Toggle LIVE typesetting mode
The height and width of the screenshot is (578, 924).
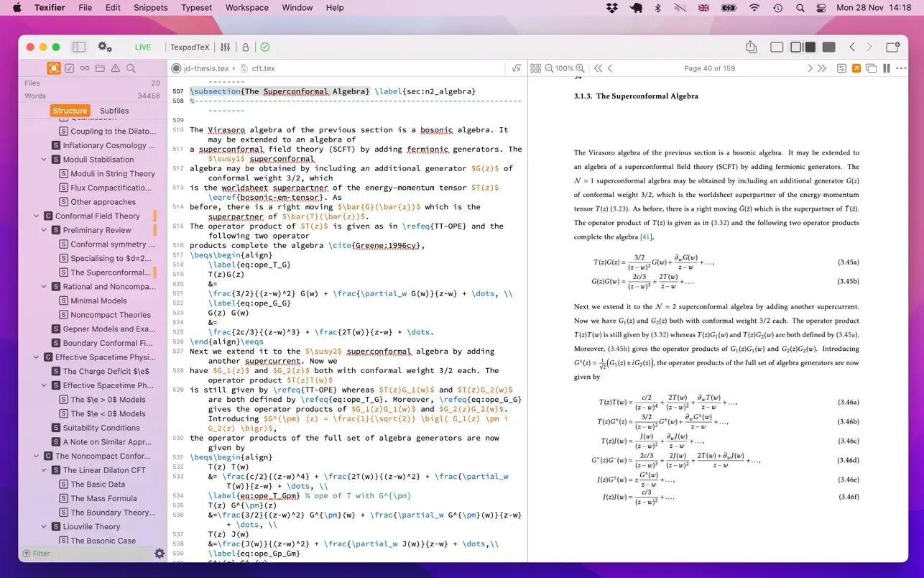point(142,47)
